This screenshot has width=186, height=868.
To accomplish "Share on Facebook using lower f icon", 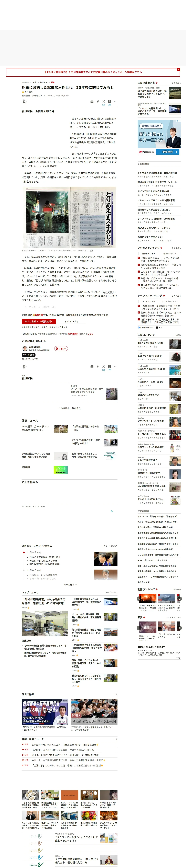I will coord(98,366).
